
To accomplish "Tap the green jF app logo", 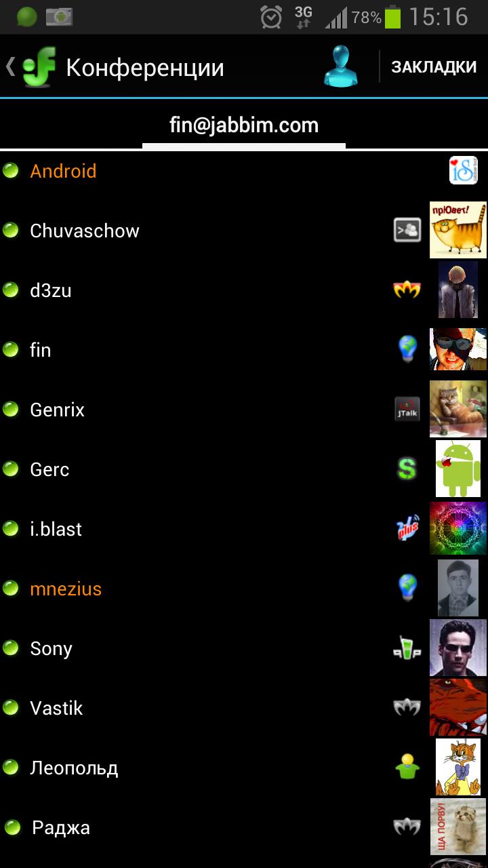I will click(39, 67).
